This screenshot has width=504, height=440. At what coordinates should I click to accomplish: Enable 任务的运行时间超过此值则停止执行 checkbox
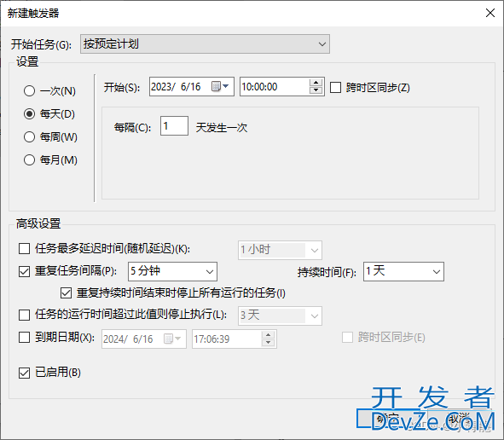[24, 315]
